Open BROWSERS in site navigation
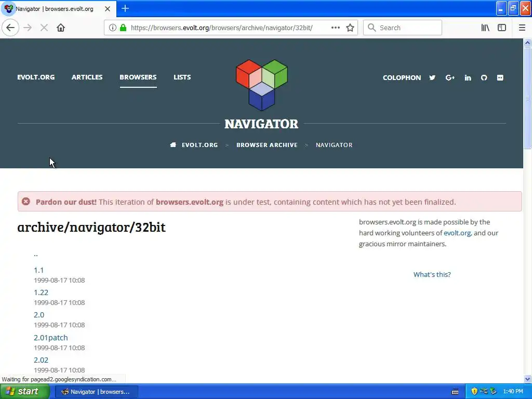 pos(138,77)
